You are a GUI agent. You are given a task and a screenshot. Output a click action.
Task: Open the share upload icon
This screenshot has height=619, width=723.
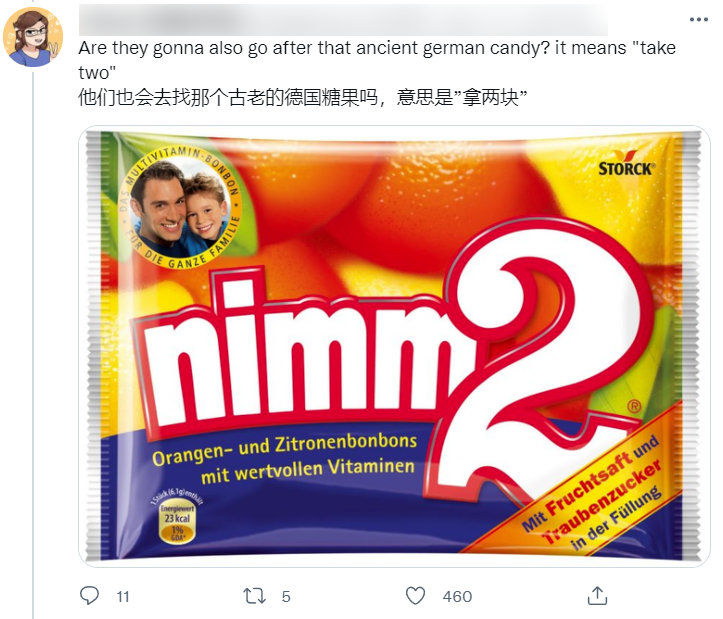tap(597, 595)
